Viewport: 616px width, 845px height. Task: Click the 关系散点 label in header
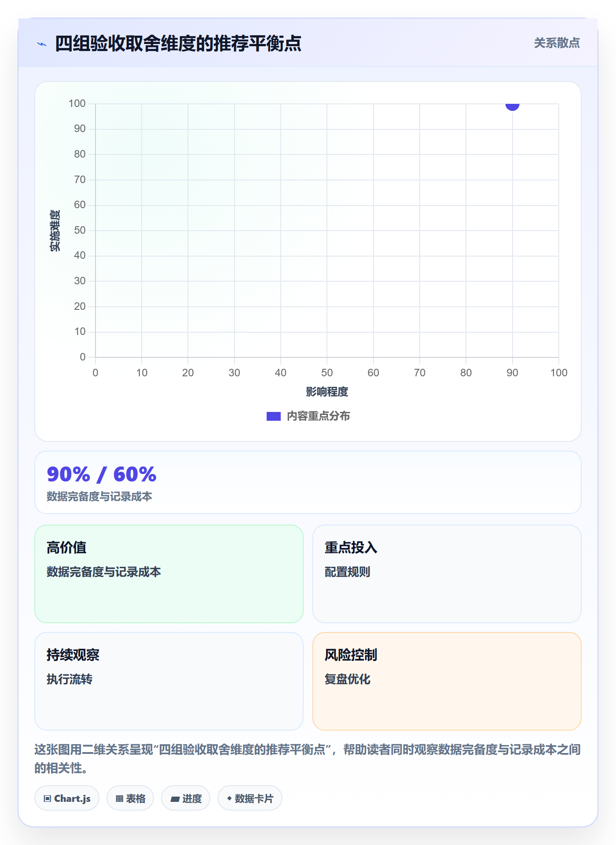[557, 43]
